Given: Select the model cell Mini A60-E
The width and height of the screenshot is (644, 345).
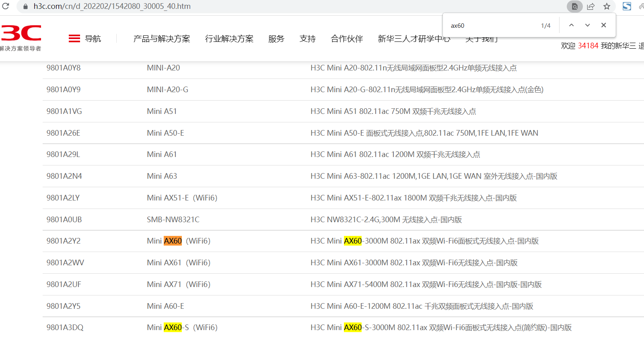Looking at the screenshot, I should (165, 306).
